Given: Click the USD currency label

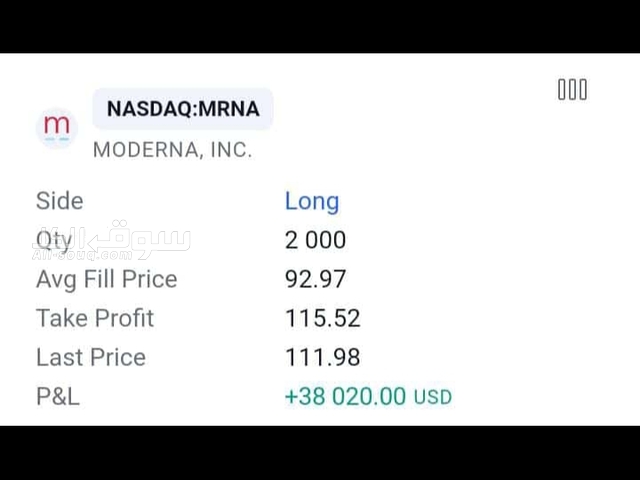Looking at the screenshot, I should pyautogui.click(x=433, y=397).
